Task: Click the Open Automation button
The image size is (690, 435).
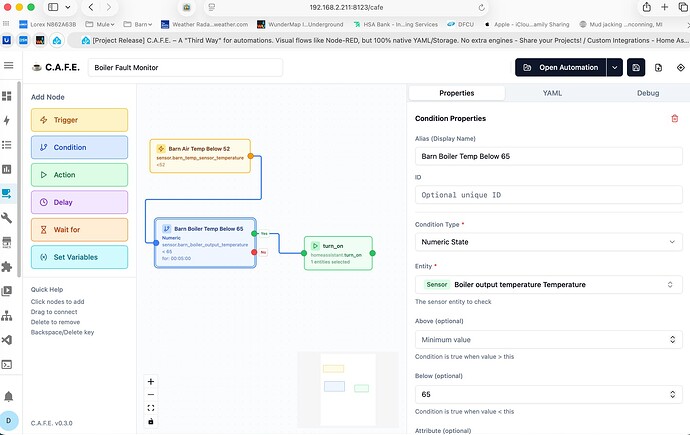Action: point(561,67)
